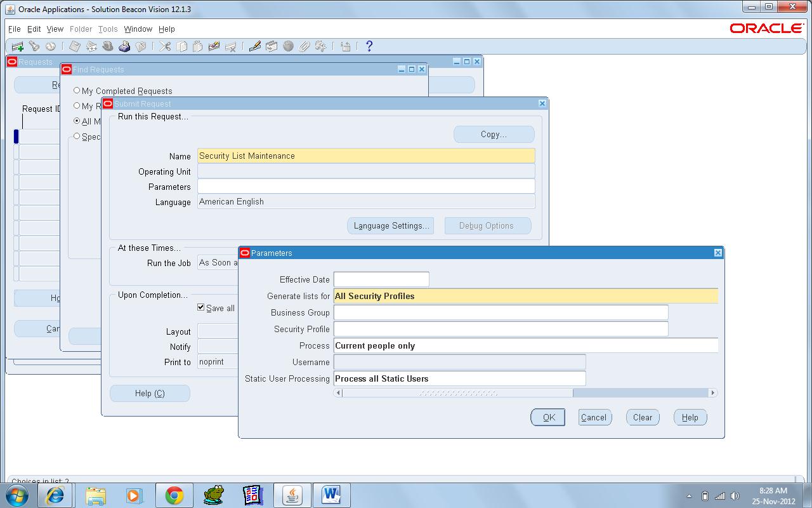Click the Paste clipboard toolbar icon
The height and width of the screenshot is (508, 812).
tap(197, 46)
